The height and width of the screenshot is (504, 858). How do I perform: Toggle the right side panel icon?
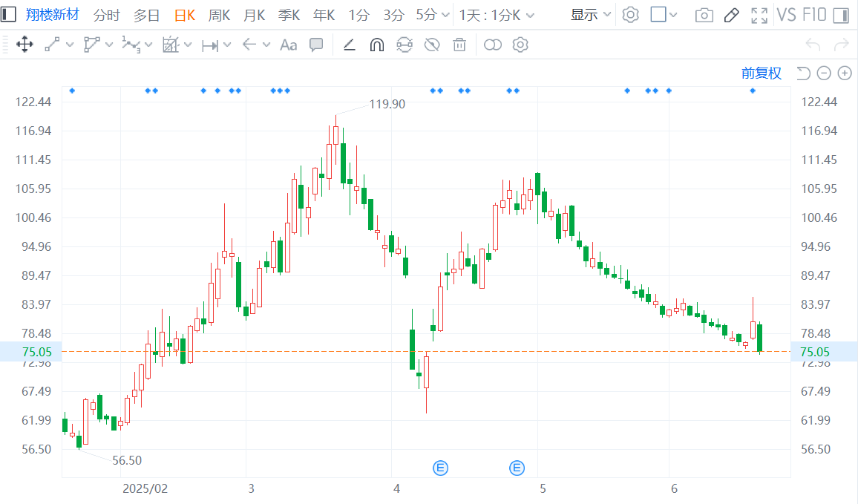pyautogui.click(x=841, y=16)
